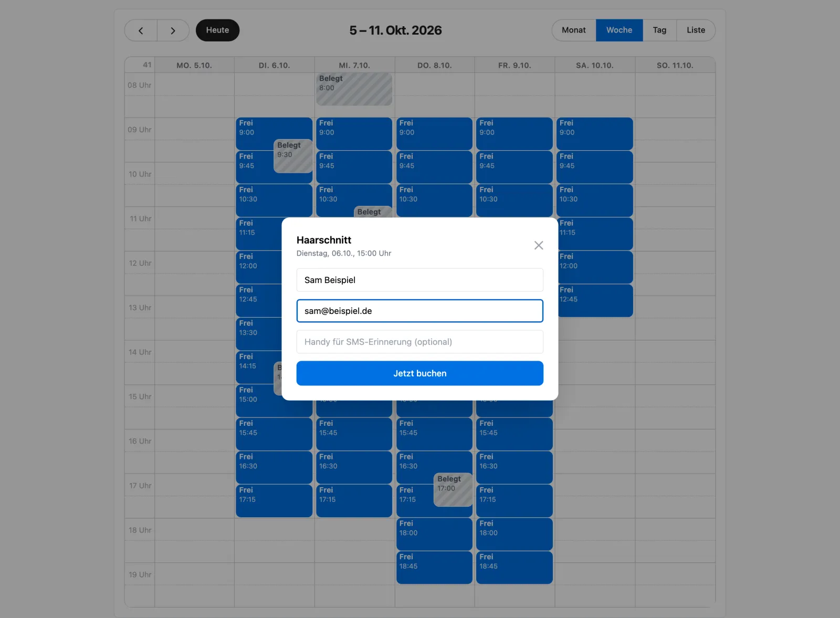Select Saturday 9:00 Frei slot
Screen dimensions: 840x618
[x=595, y=133]
